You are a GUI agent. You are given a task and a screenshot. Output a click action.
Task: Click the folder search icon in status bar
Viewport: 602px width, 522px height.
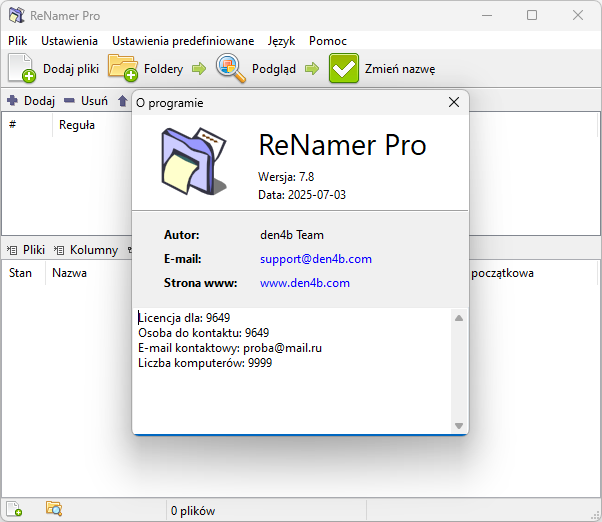[x=54, y=509]
